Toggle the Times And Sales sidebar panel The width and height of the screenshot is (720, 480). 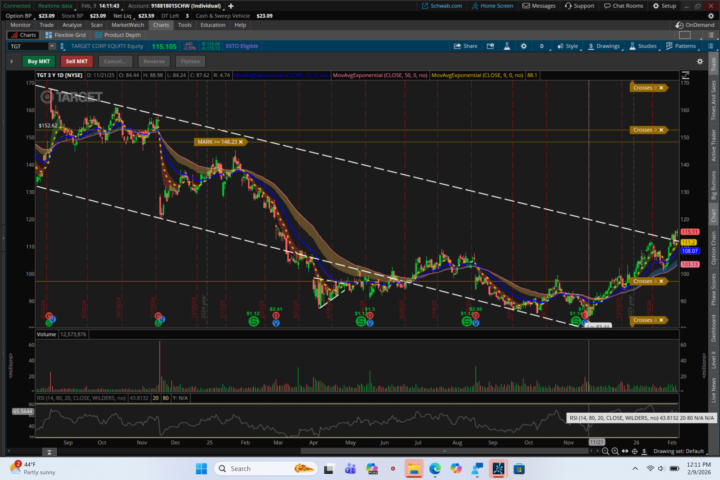point(714,100)
